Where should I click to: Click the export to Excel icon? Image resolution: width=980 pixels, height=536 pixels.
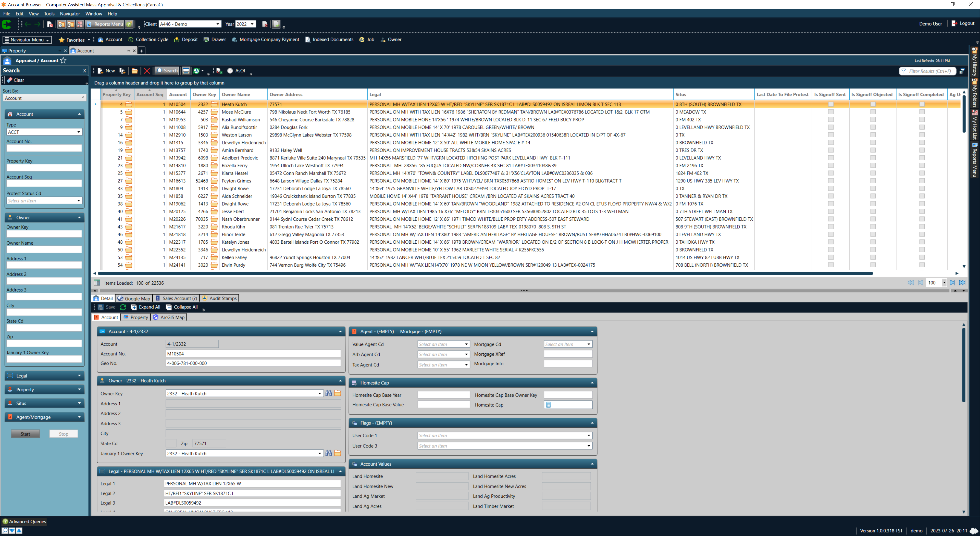coord(219,71)
